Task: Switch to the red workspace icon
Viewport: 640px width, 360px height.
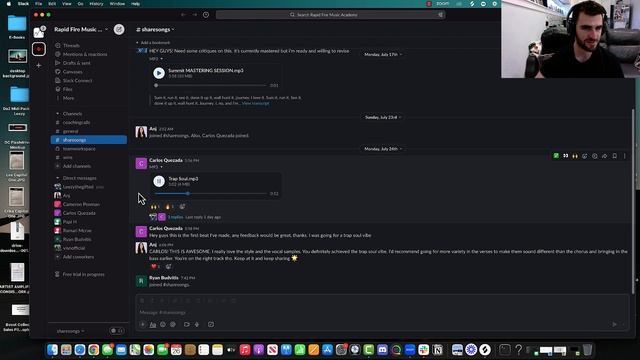Action: point(39,49)
